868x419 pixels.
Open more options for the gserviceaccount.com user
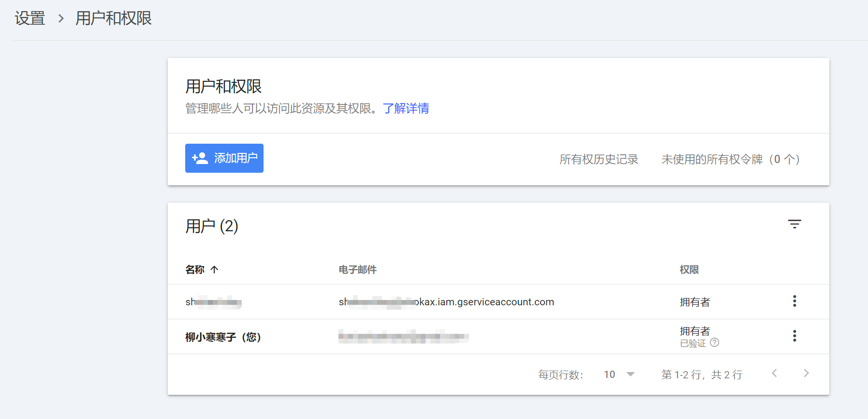point(794,301)
